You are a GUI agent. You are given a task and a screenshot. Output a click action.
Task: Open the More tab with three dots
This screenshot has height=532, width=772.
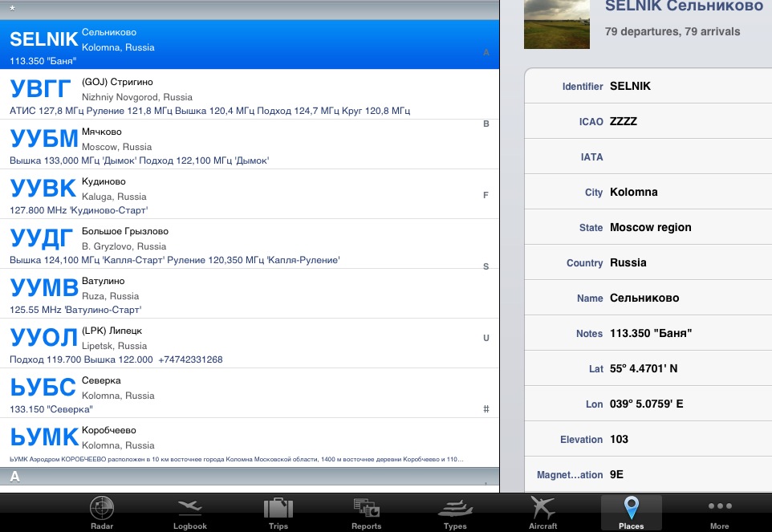(720, 509)
